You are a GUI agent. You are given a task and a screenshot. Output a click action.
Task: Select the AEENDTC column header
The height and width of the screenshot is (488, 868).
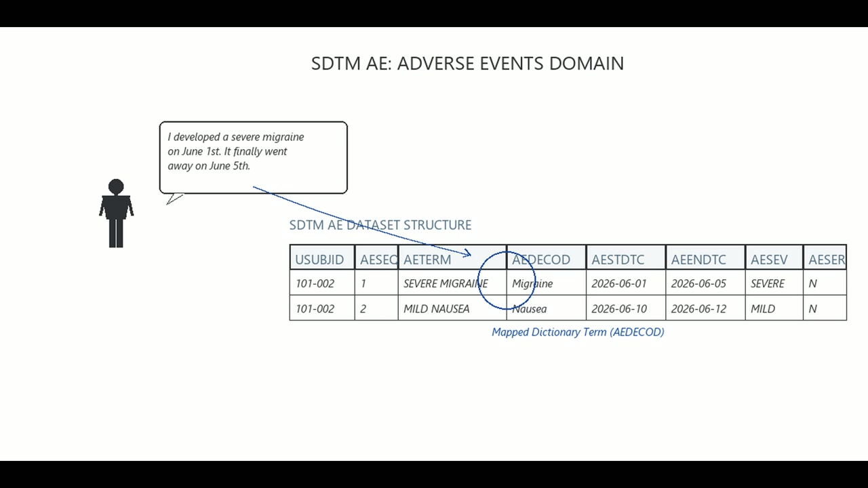(x=705, y=258)
